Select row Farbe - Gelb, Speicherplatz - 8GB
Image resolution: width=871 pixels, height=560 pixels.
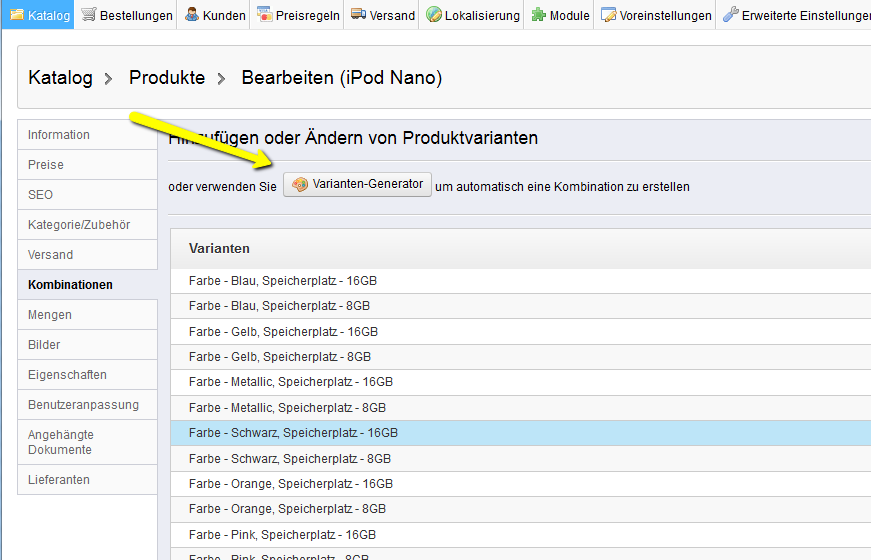click(520, 357)
